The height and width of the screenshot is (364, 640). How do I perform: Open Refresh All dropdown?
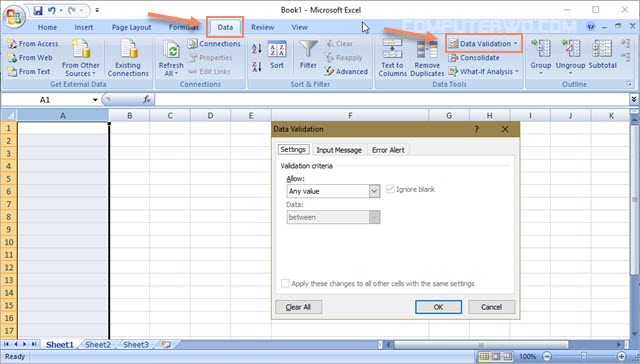[x=171, y=69]
